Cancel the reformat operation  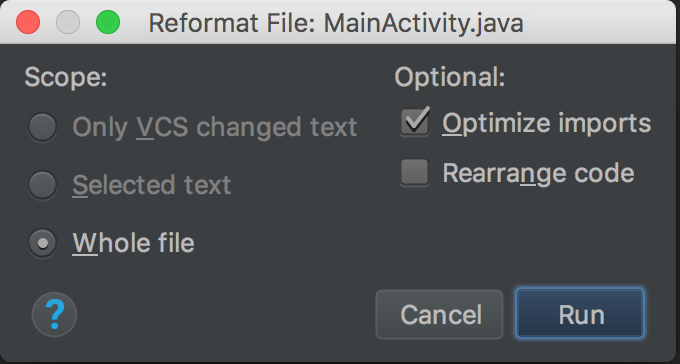(440, 315)
